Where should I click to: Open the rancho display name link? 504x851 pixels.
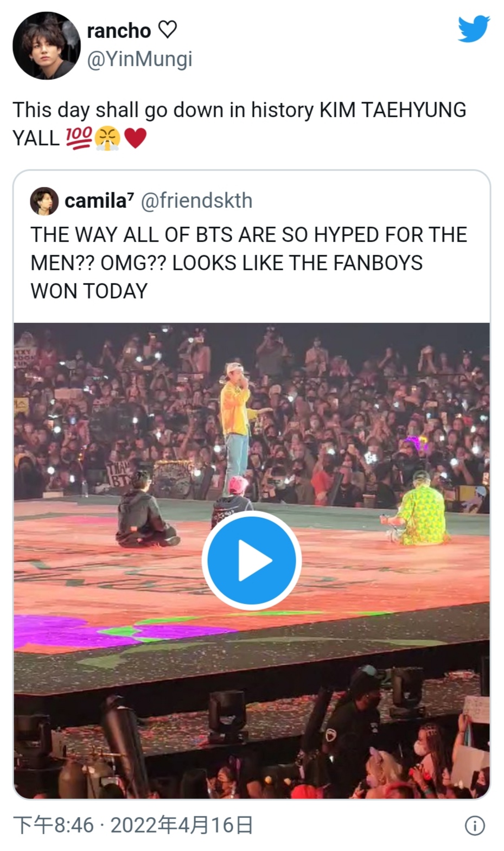(x=119, y=31)
